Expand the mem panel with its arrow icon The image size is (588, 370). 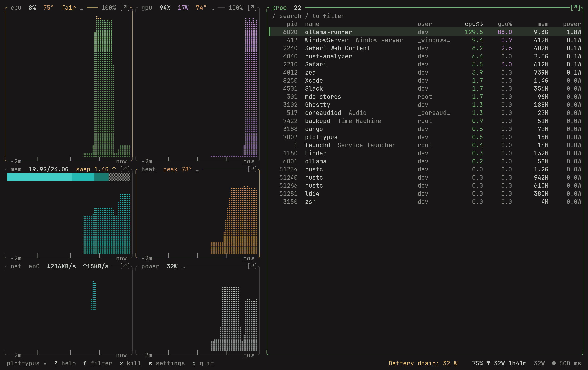coord(125,169)
